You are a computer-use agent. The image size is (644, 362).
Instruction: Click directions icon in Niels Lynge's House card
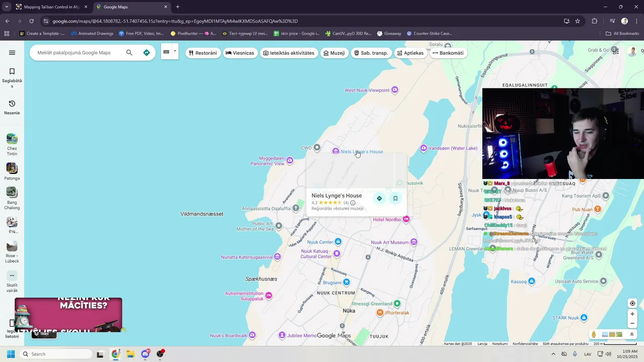coord(379,199)
